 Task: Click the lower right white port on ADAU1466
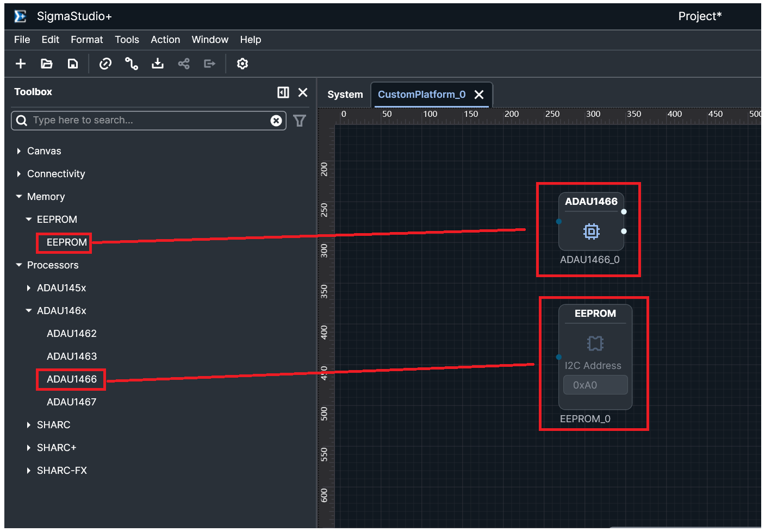point(624,231)
